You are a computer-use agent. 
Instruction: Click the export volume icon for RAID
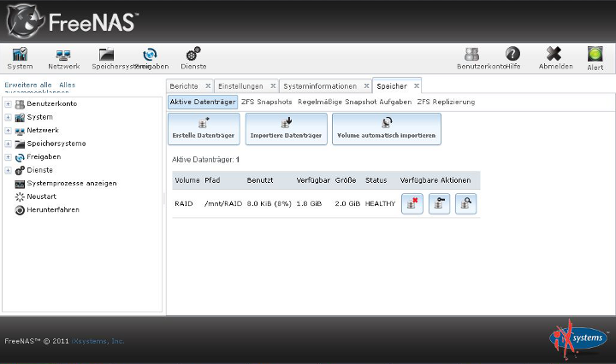click(412, 203)
